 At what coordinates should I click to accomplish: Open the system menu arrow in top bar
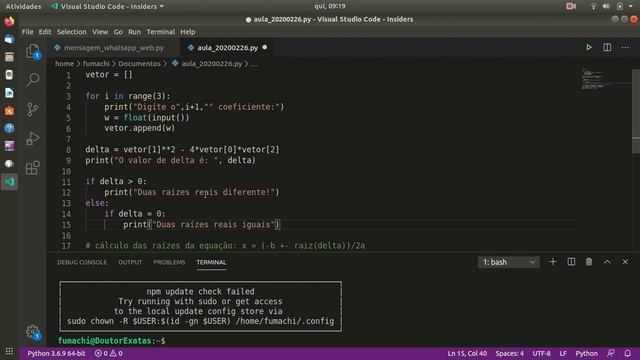(631, 6)
